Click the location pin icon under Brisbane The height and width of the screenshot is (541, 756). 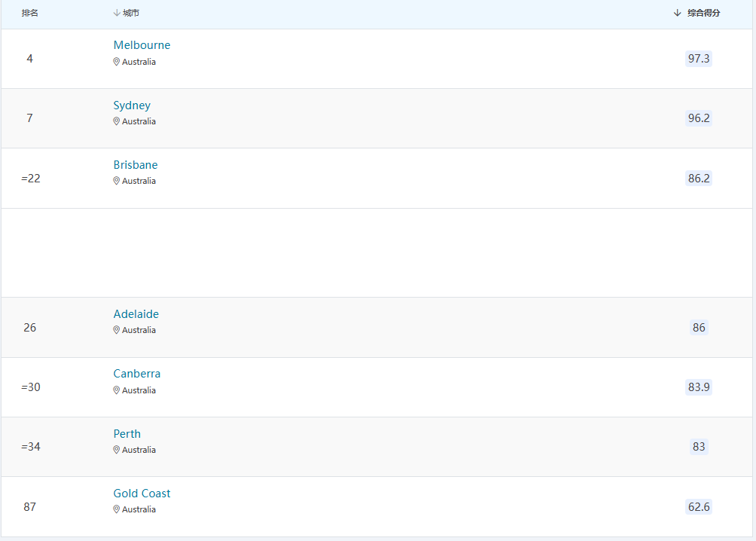click(117, 181)
